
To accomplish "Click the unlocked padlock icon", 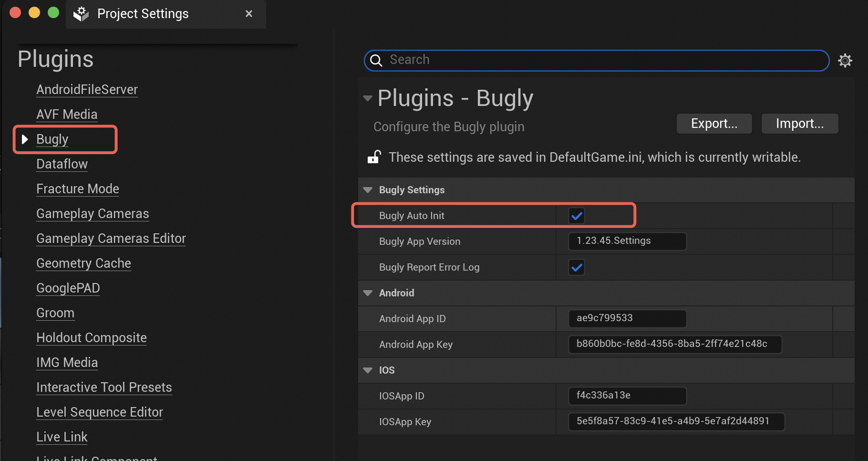I will (x=374, y=157).
